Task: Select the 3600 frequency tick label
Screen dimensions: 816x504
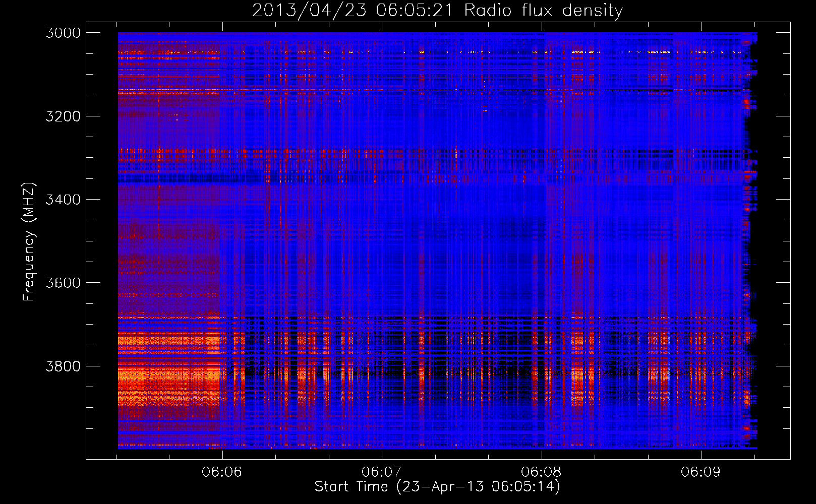Action: coord(63,283)
